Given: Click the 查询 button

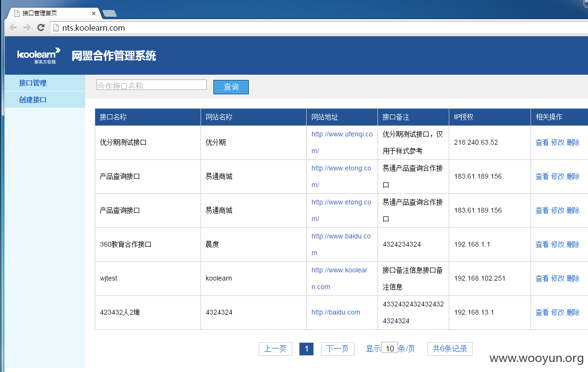Looking at the screenshot, I should pos(231,87).
